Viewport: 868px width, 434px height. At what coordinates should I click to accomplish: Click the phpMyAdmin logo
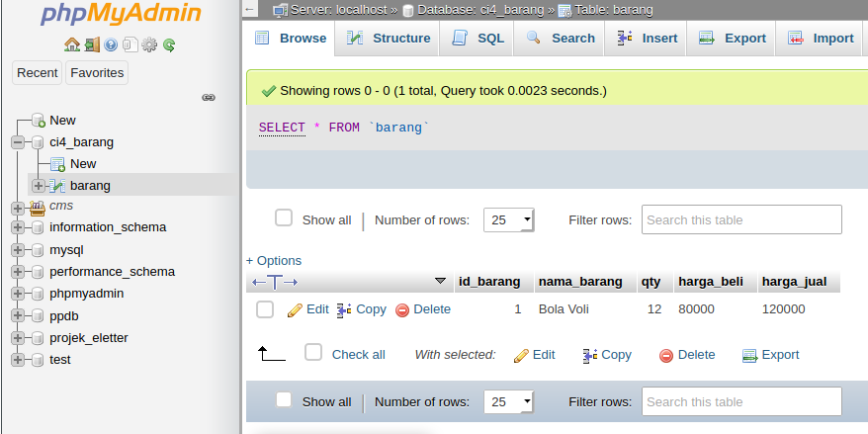point(121,13)
